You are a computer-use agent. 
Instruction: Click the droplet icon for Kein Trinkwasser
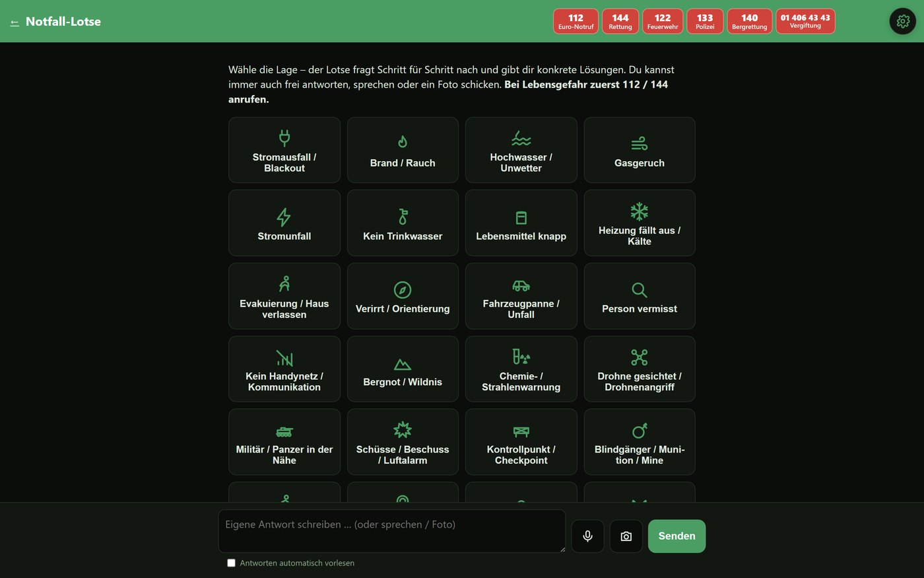tap(403, 217)
